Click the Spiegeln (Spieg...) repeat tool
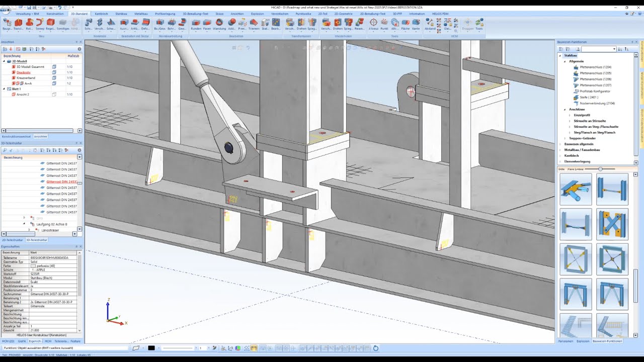 point(348,24)
